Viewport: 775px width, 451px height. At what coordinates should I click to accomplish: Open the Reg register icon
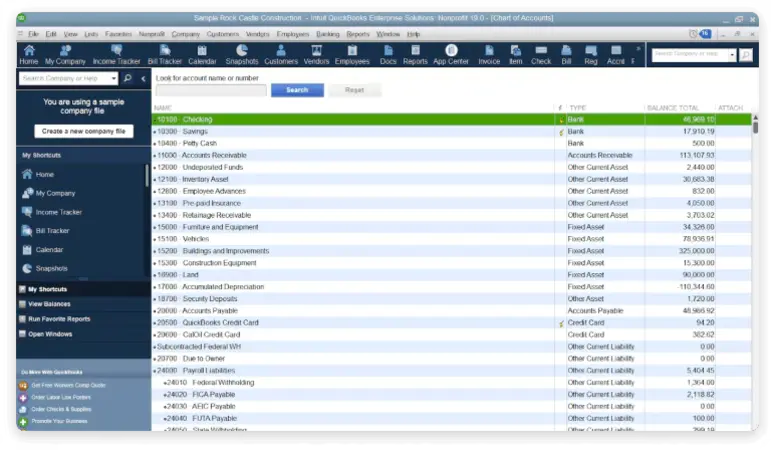pyautogui.click(x=591, y=54)
